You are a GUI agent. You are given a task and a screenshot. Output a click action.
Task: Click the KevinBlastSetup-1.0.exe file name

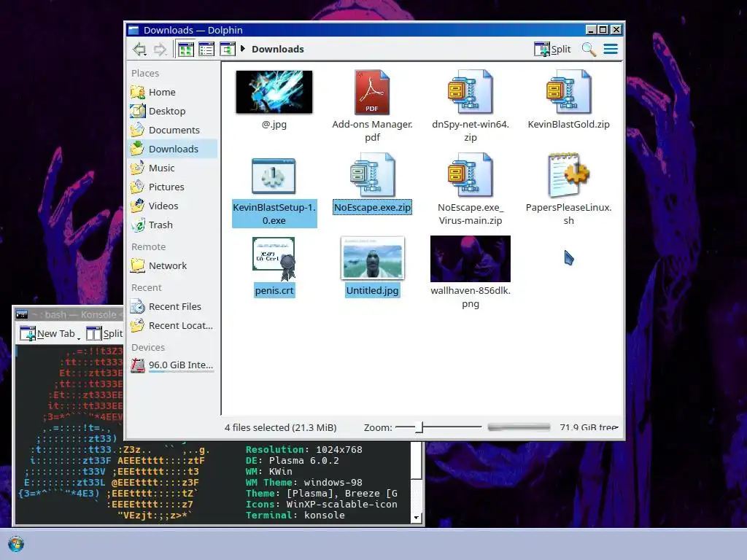274,214
